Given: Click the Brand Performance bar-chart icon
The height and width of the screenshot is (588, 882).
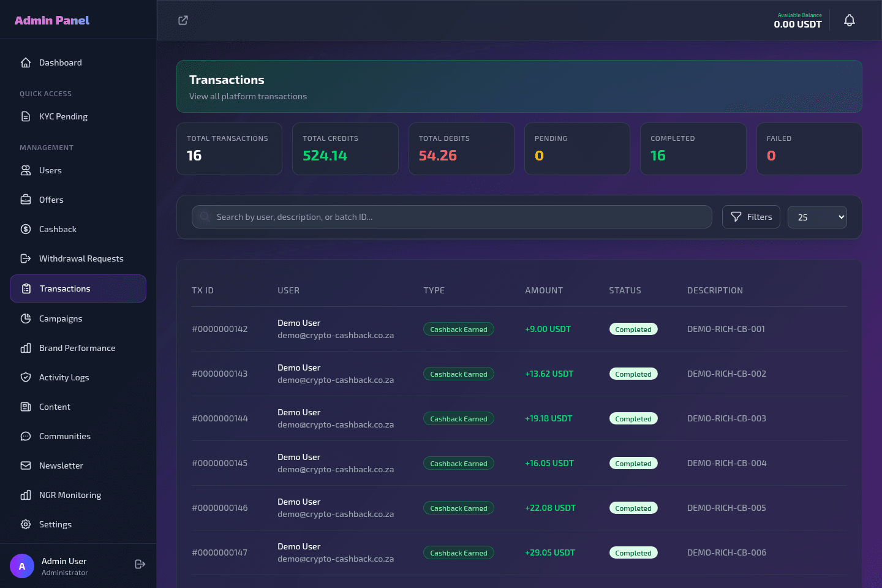Looking at the screenshot, I should point(26,348).
